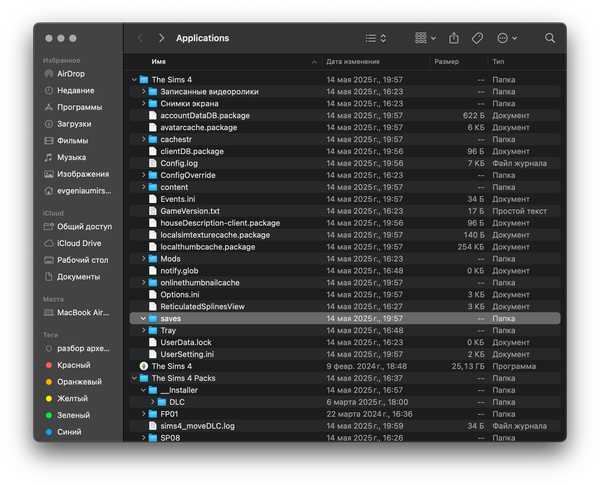Expand the Mods folder

[x=143, y=259]
